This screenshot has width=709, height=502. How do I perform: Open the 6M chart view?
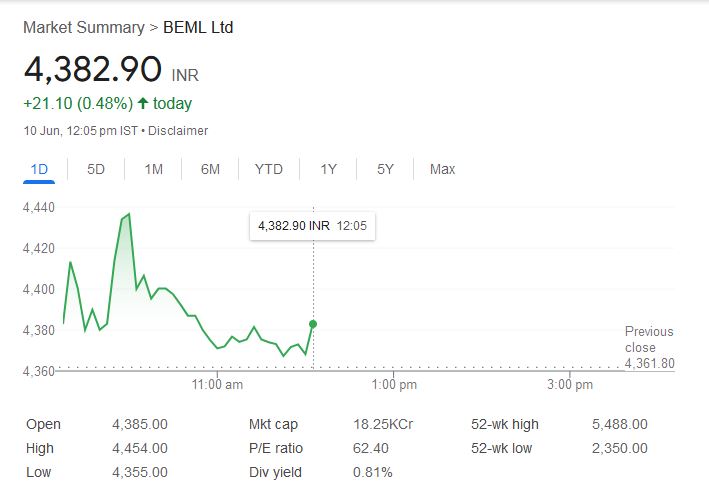[210, 169]
